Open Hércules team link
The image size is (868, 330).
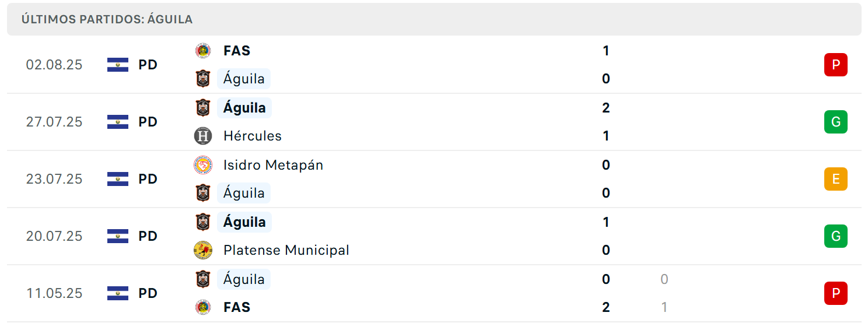point(253,136)
